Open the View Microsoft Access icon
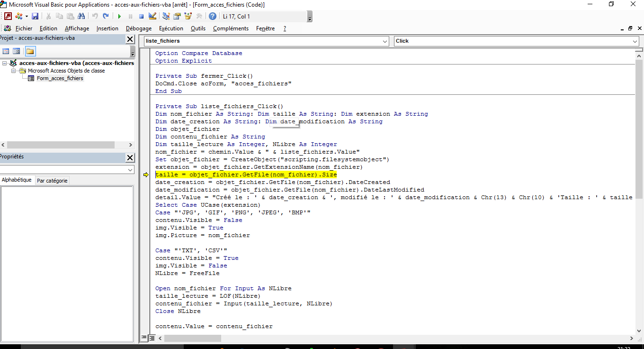644x349 pixels. pyautogui.click(x=8, y=16)
